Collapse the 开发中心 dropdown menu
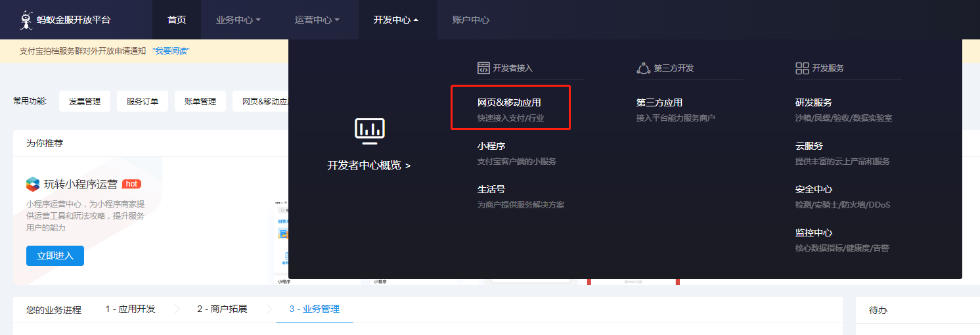Image resolution: width=980 pixels, height=335 pixels. (x=396, y=20)
